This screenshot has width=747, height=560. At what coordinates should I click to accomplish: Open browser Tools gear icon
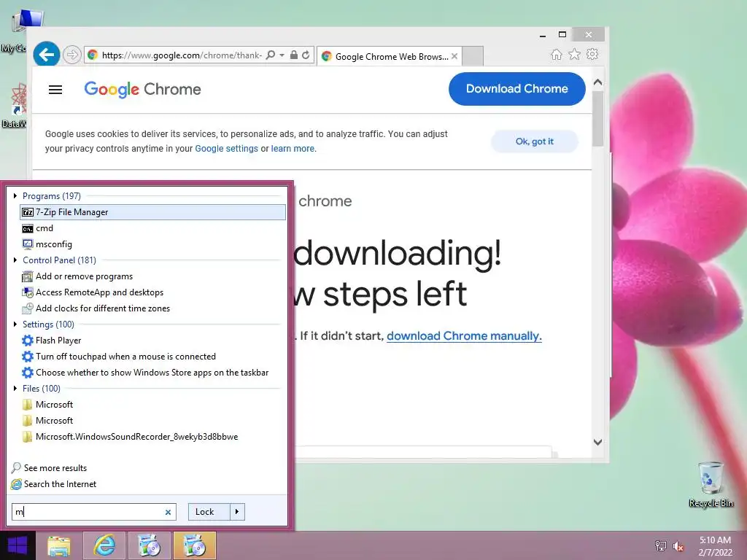tap(592, 54)
